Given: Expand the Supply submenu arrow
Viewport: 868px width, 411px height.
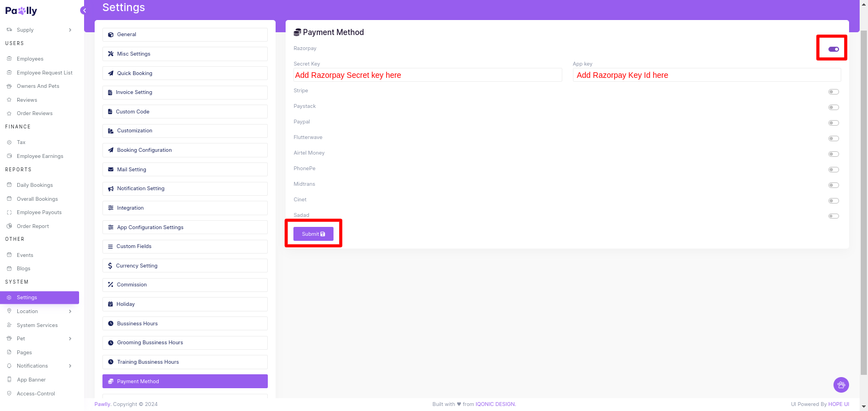Looking at the screenshot, I should [70, 30].
